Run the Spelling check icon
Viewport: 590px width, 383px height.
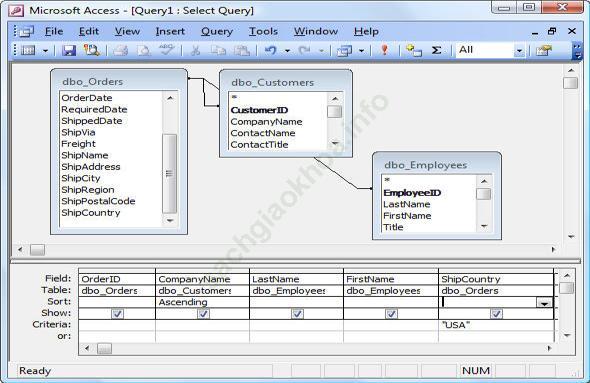coord(166,50)
